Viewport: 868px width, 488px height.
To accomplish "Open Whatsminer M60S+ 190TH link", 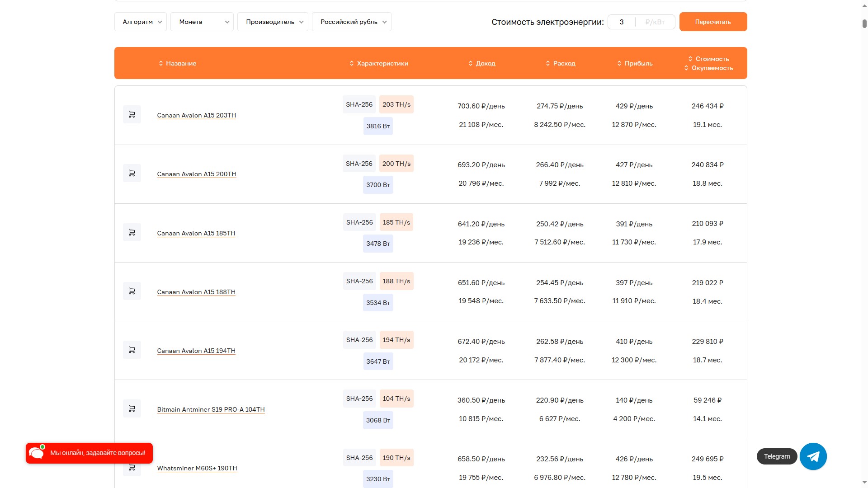I will (197, 468).
